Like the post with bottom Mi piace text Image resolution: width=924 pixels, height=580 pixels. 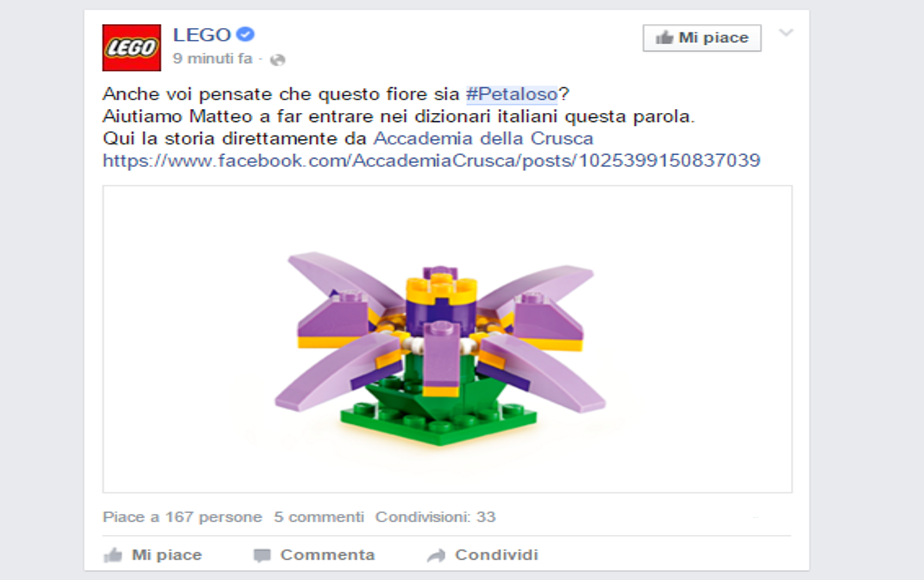pyautogui.click(x=167, y=555)
